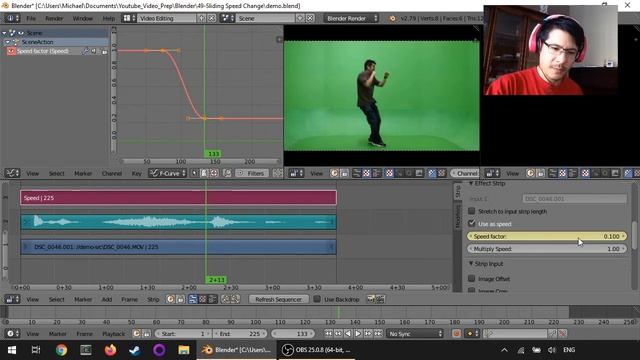This screenshot has width=640, height=360.
Task: Toggle sequencer use preview range clock icon
Action: click(x=170, y=300)
